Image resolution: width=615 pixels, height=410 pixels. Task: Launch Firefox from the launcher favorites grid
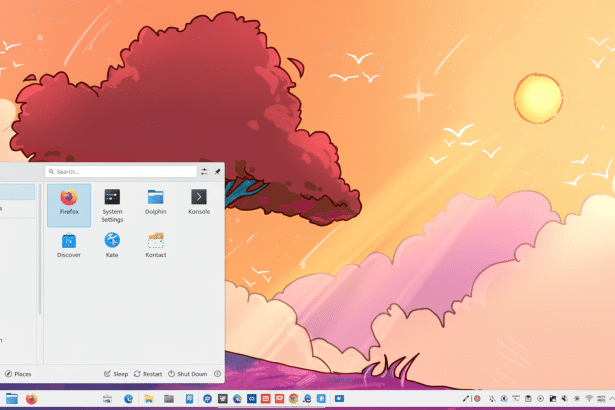[69, 205]
